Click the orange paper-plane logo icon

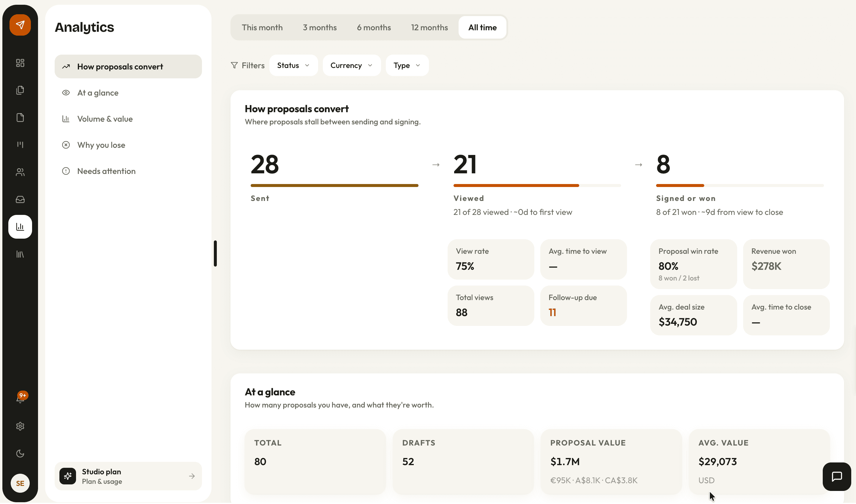pos(20,25)
